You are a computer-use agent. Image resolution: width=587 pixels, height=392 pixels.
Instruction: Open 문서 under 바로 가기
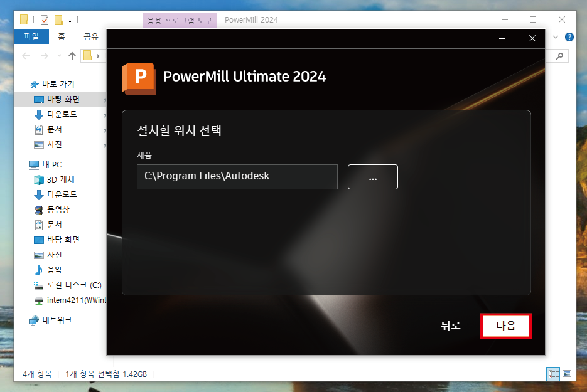click(55, 129)
